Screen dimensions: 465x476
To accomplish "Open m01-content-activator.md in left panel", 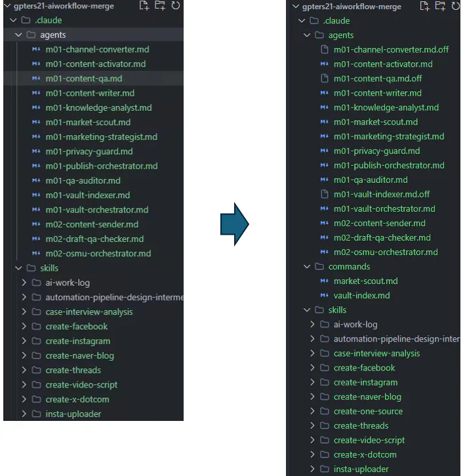I will click(96, 64).
